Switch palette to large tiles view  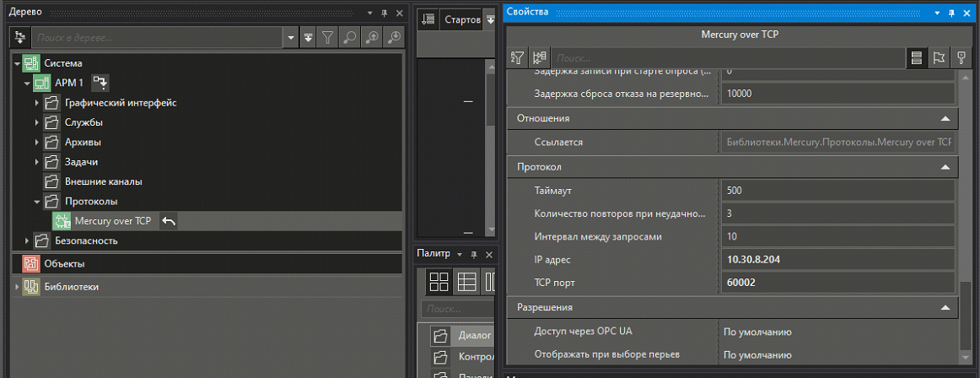[439, 283]
